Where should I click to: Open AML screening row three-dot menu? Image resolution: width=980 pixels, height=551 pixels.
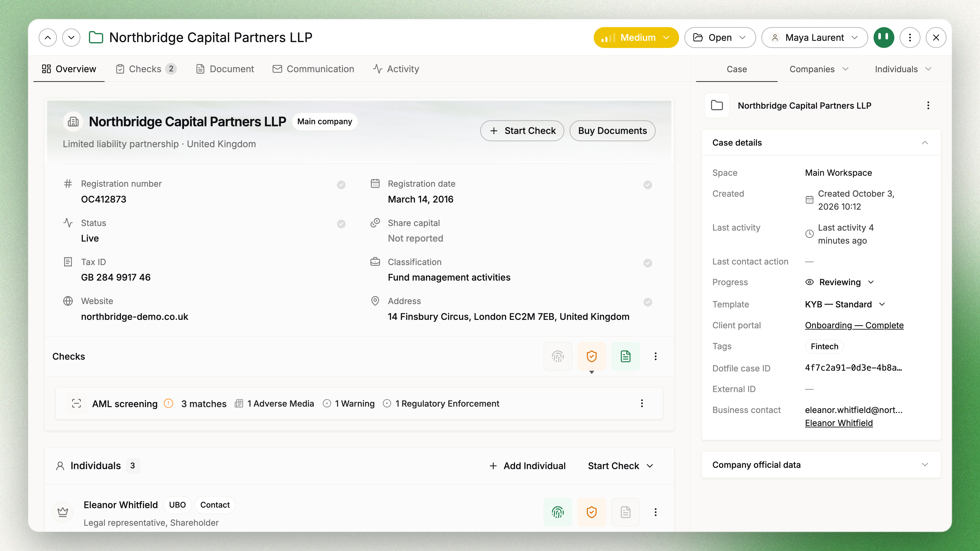point(642,403)
